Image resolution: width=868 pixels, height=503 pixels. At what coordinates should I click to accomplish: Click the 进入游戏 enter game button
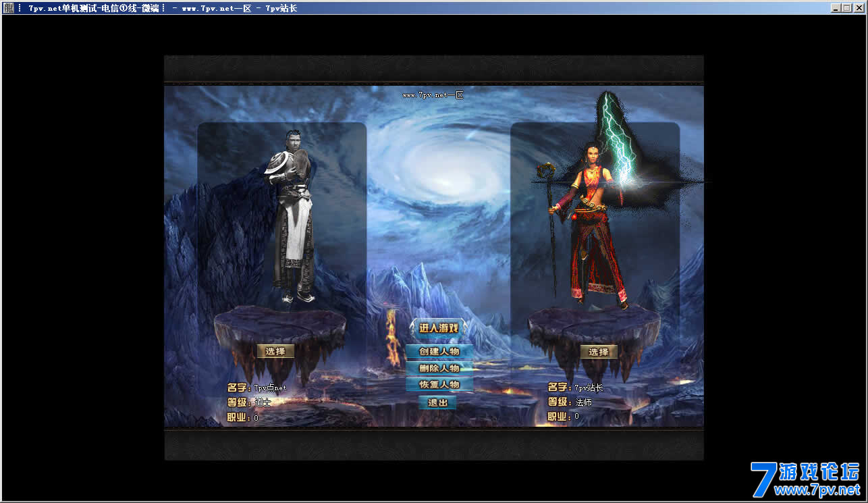click(439, 329)
